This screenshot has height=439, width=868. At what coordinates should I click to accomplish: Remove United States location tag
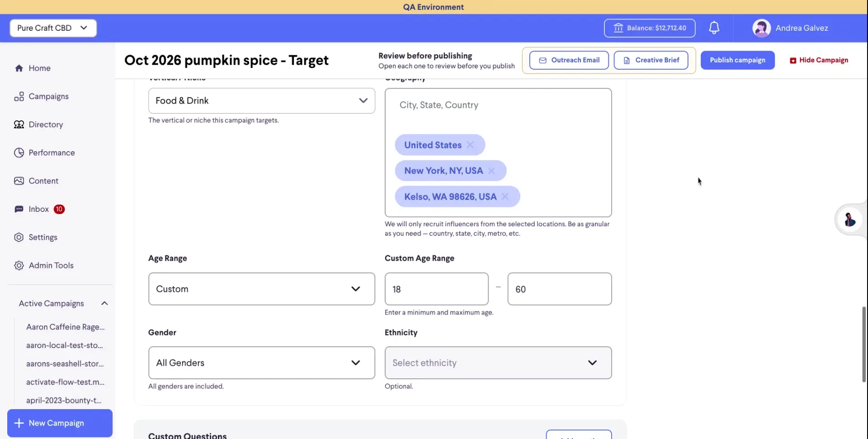tap(470, 145)
